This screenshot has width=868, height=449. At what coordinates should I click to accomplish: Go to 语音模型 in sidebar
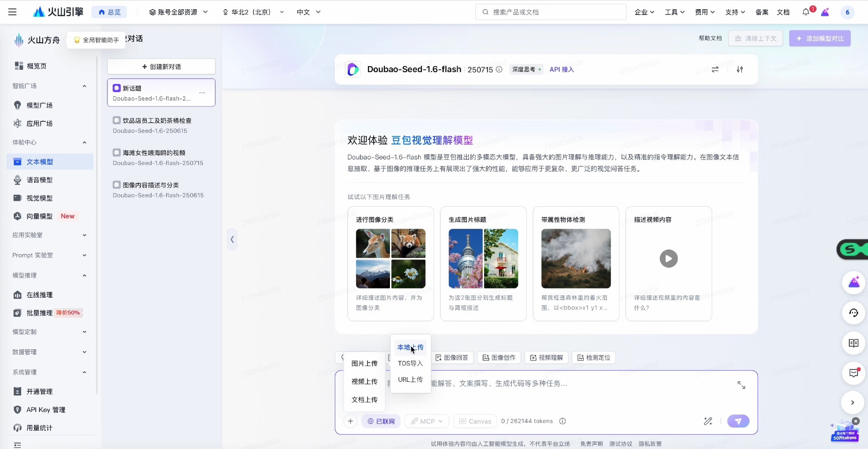point(50,180)
